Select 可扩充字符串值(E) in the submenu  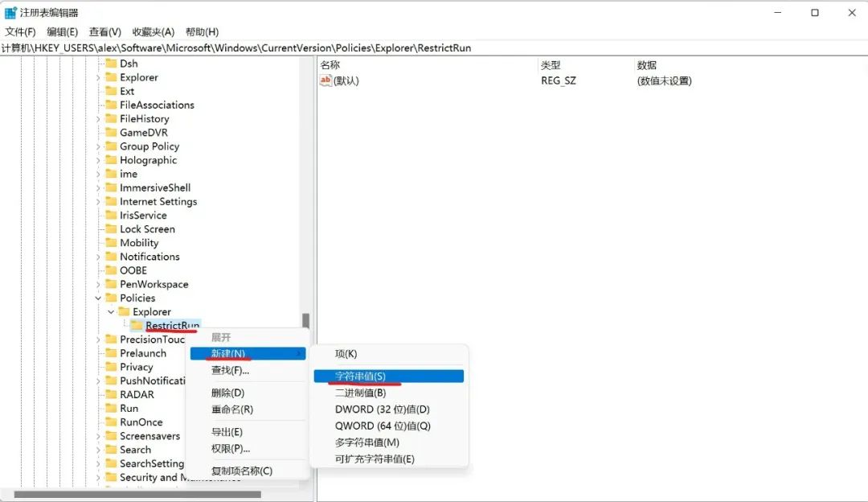[x=389, y=459]
